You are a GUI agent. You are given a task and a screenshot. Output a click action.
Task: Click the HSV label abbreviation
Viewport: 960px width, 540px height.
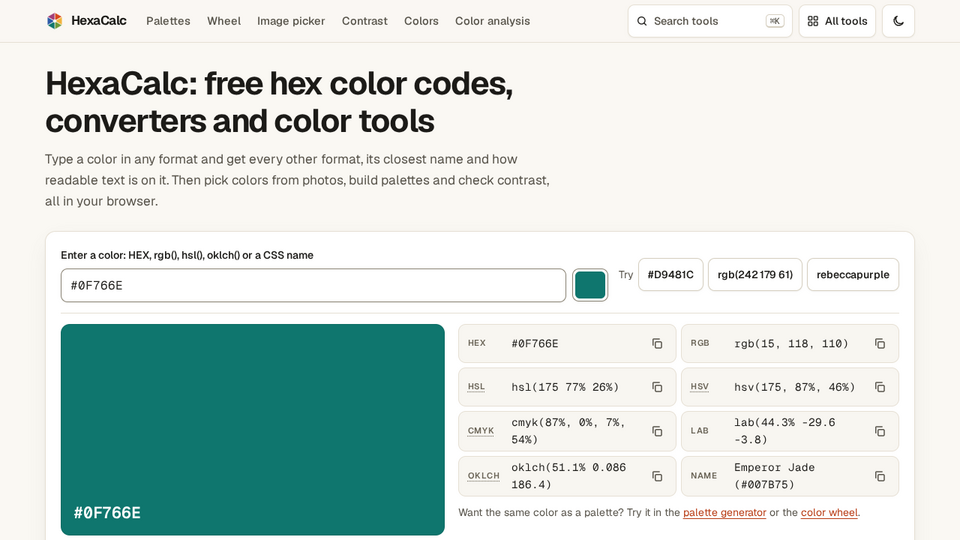pos(700,387)
